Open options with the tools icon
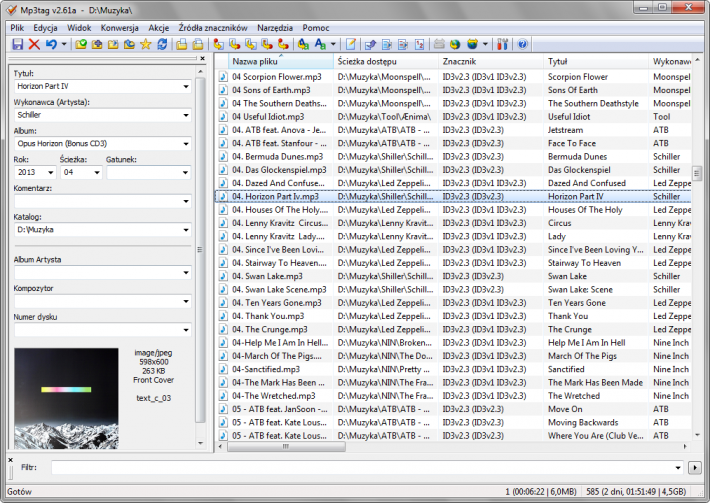710x503 pixels. click(503, 44)
